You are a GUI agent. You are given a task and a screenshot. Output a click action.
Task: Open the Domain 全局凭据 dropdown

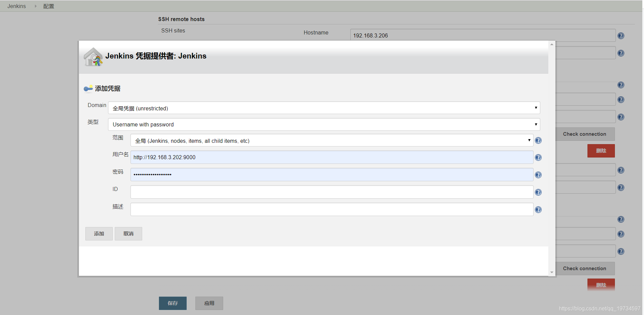click(x=324, y=108)
